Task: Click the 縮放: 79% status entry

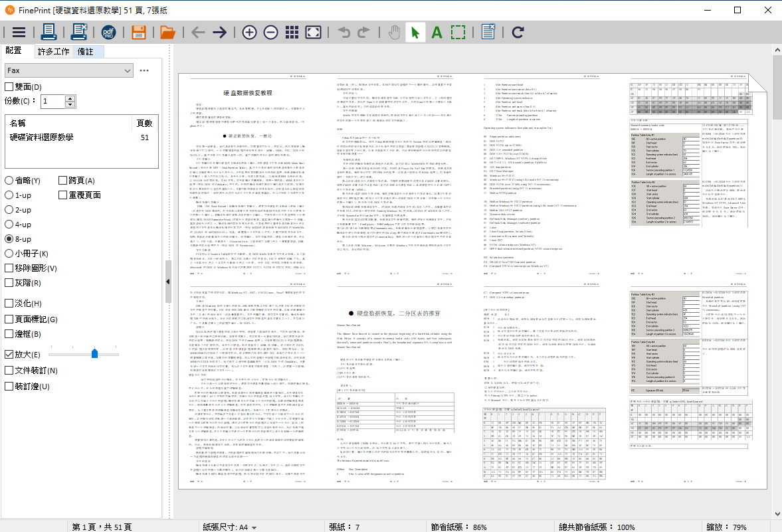Action: 727,527
